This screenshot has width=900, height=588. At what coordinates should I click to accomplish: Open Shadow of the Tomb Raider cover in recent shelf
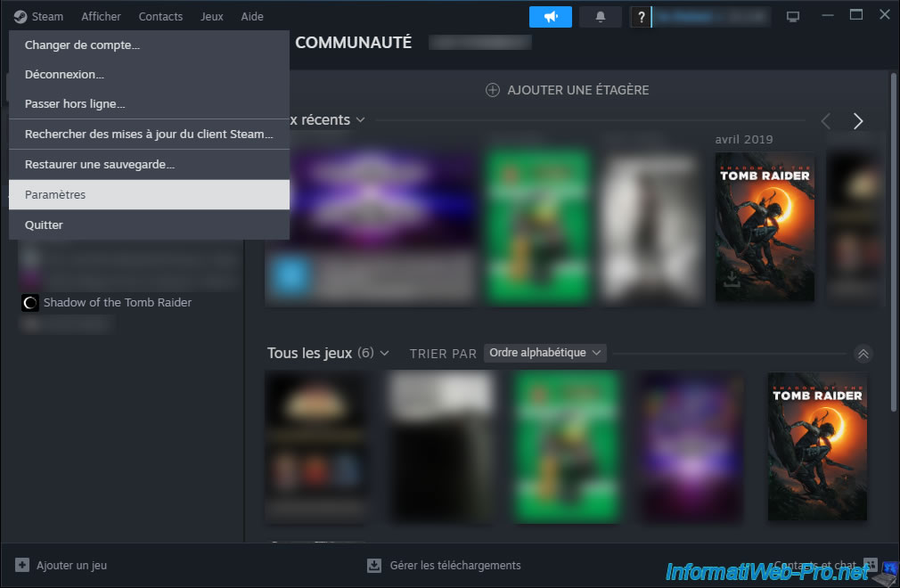coord(765,226)
